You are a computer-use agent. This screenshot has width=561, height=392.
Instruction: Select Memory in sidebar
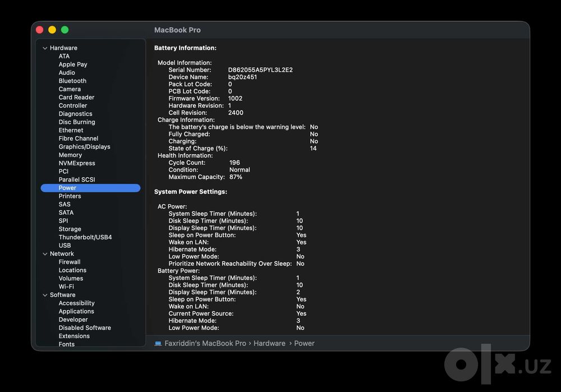click(71, 155)
